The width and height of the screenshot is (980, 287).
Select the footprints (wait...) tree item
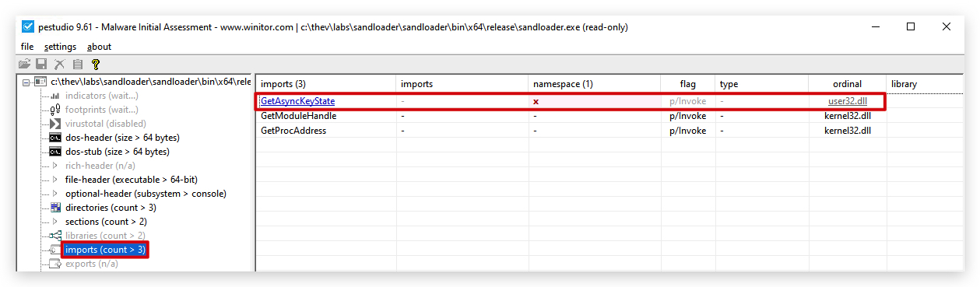click(x=101, y=110)
